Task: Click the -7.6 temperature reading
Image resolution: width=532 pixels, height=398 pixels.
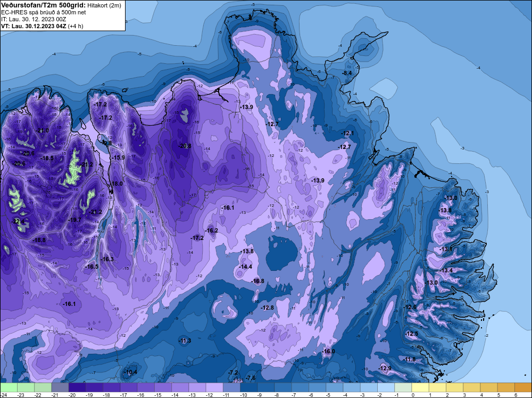Action: [251, 378]
